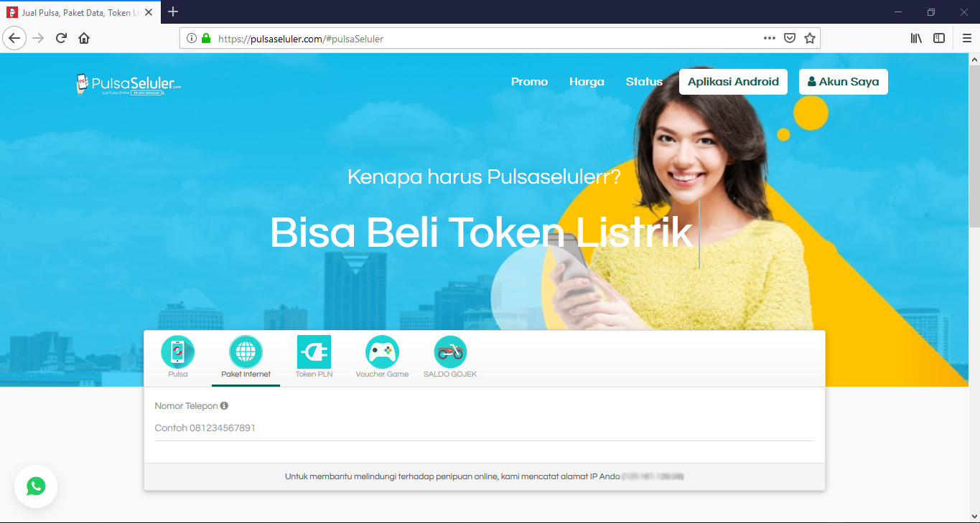Save page to Pocket

click(x=789, y=39)
